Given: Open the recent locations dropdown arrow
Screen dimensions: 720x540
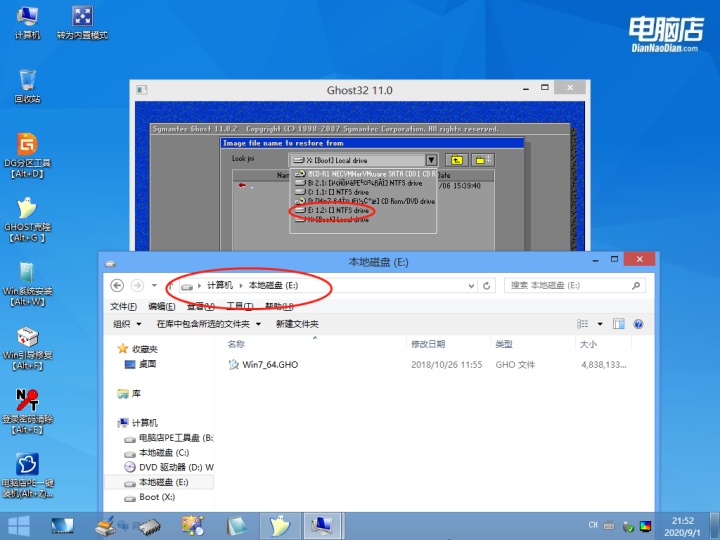Looking at the screenshot, I should tap(154, 286).
